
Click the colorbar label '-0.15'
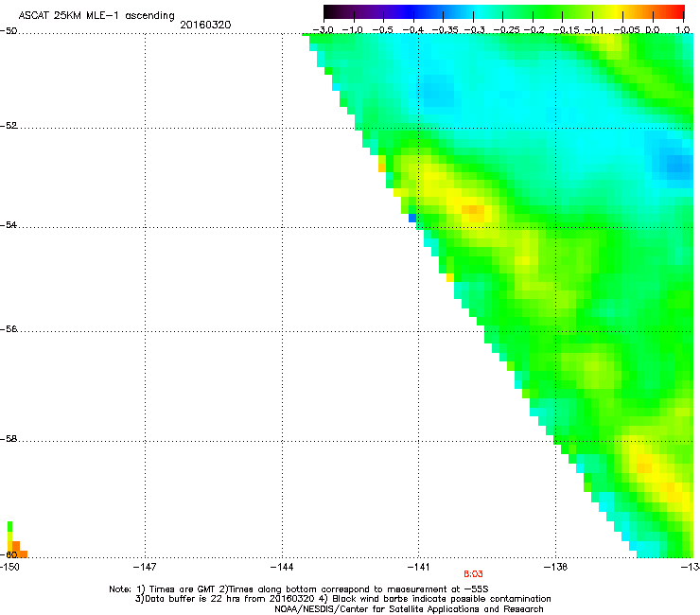[x=566, y=30]
